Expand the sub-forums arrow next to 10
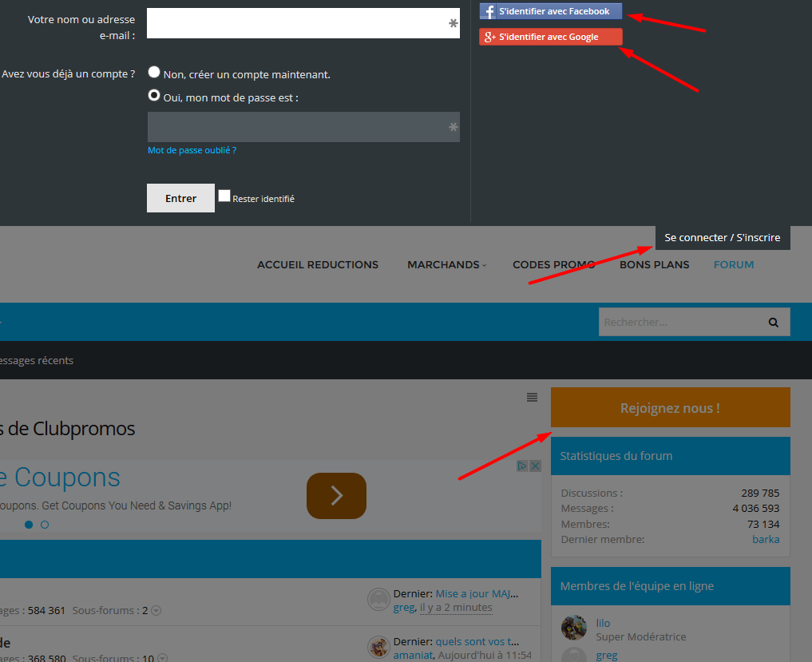 click(162, 658)
